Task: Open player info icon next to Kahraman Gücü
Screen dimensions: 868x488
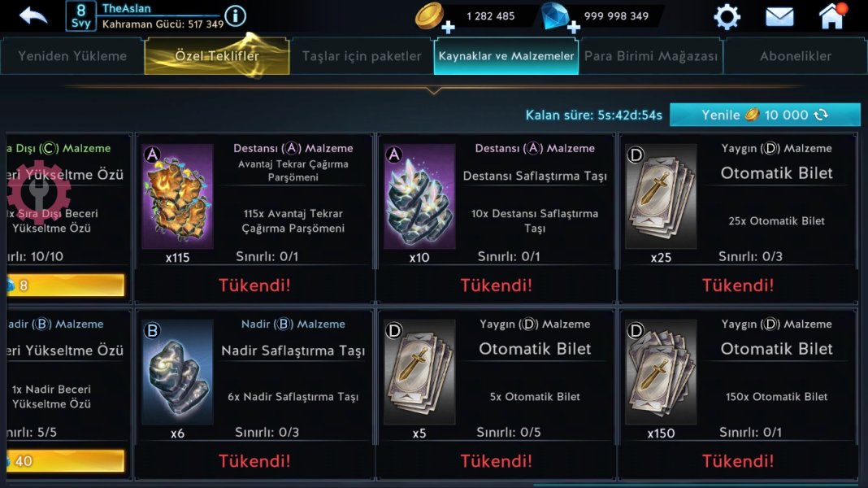Action: (235, 16)
